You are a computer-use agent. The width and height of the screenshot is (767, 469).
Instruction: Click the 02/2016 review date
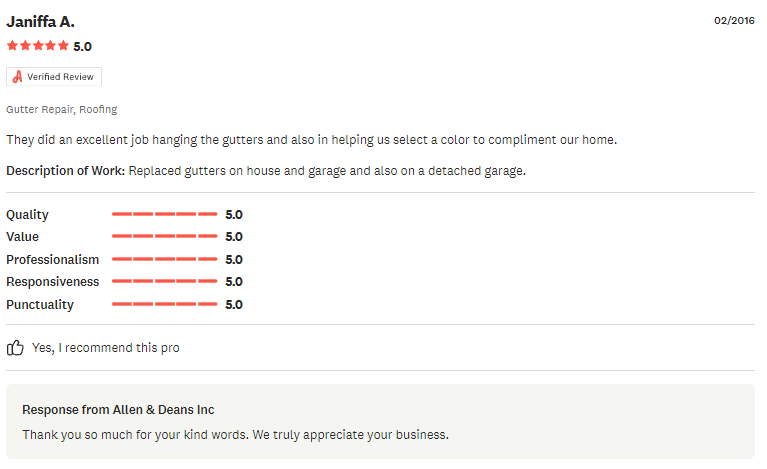(x=734, y=21)
